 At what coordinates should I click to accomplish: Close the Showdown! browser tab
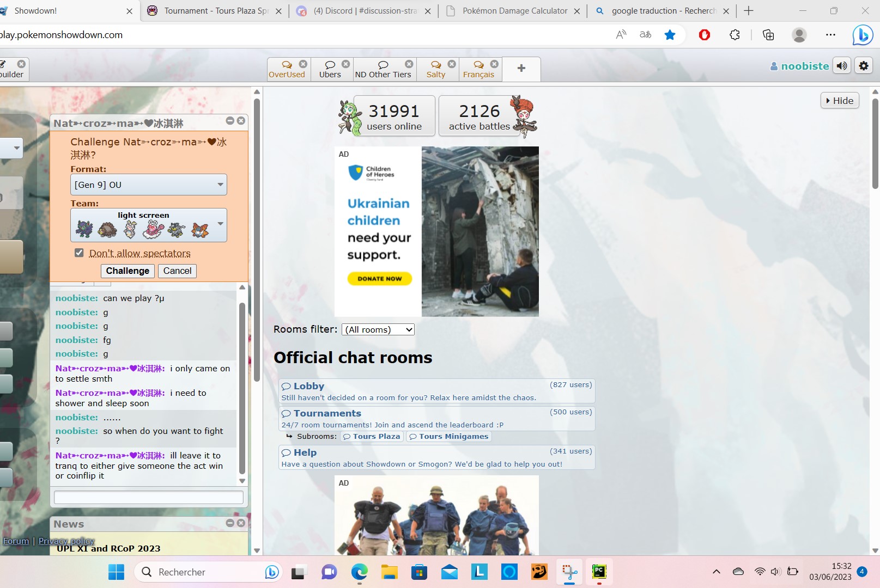click(x=129, y=11)
